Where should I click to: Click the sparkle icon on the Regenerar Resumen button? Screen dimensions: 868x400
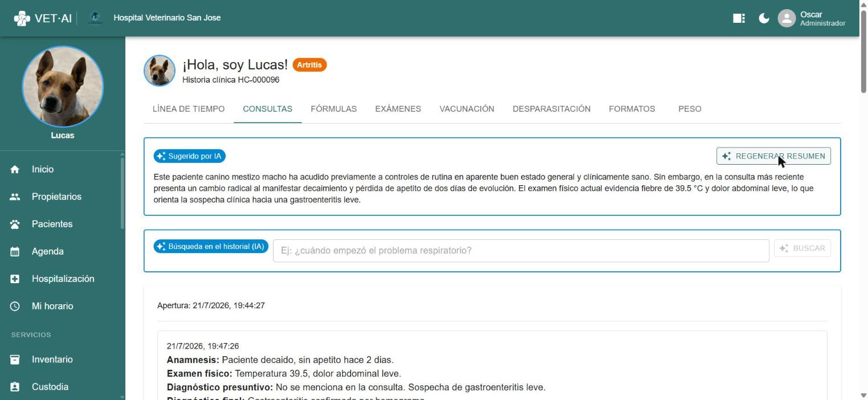(x=727, y=156)
